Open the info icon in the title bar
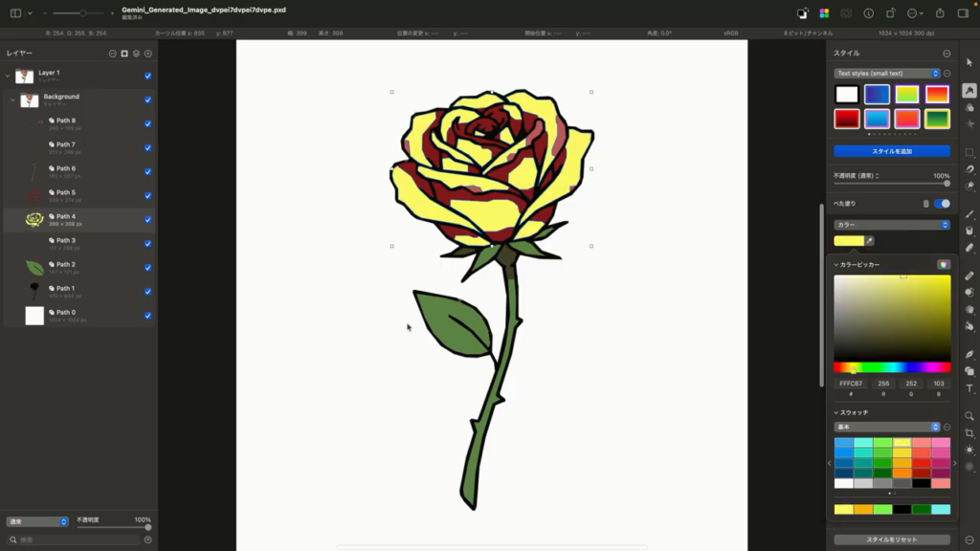 869,13
